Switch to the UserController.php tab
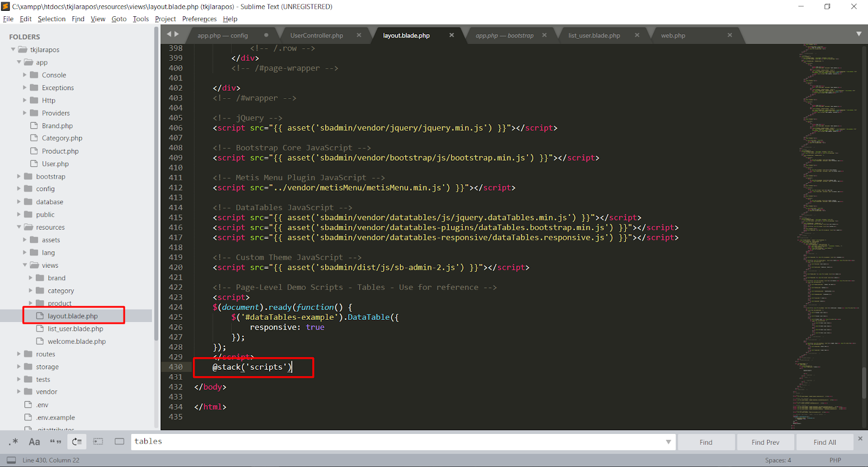The width and height of the screenshot is (868, 467). click(317, 35)
